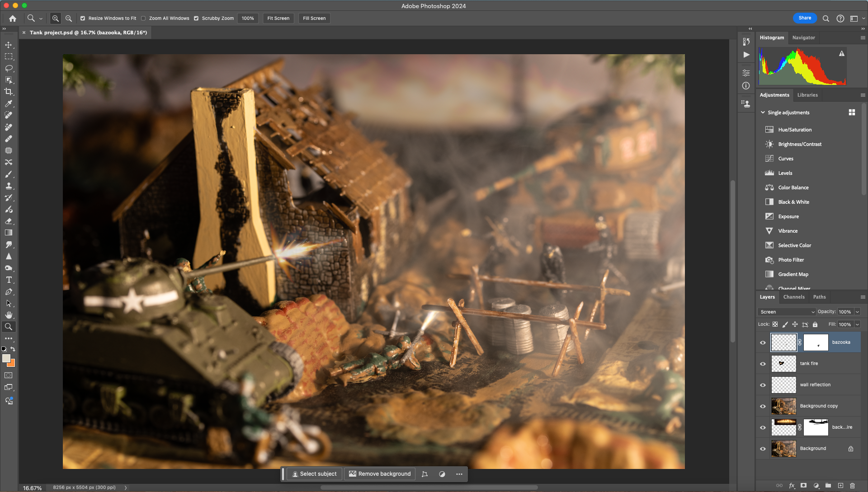
Task: Collapse the Single adjustments section
Action: click(763, 112)
